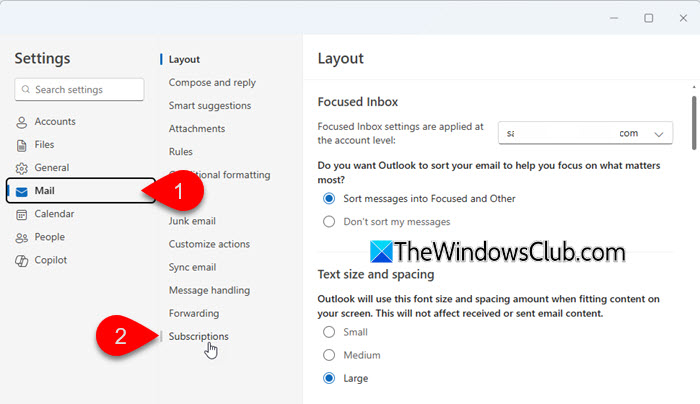Open the account selection dropdown
The height and width of the screenshot is (404, 700).
click(585, 133)
